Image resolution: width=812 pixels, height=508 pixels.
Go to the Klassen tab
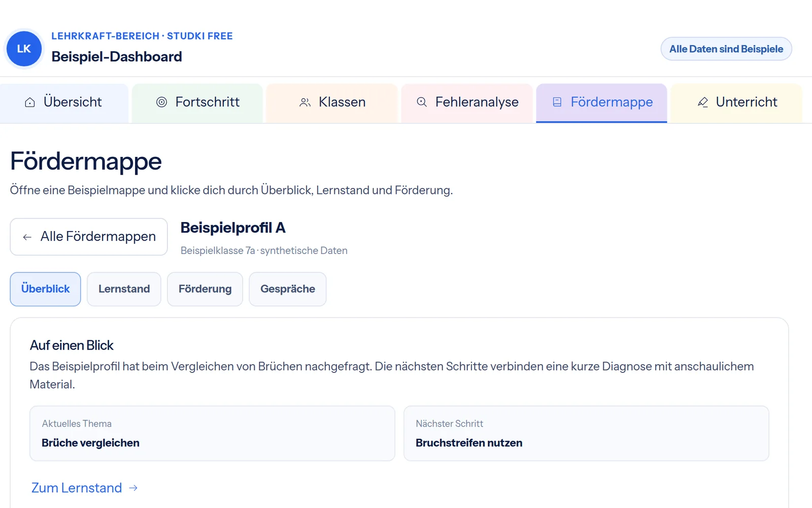332,103
